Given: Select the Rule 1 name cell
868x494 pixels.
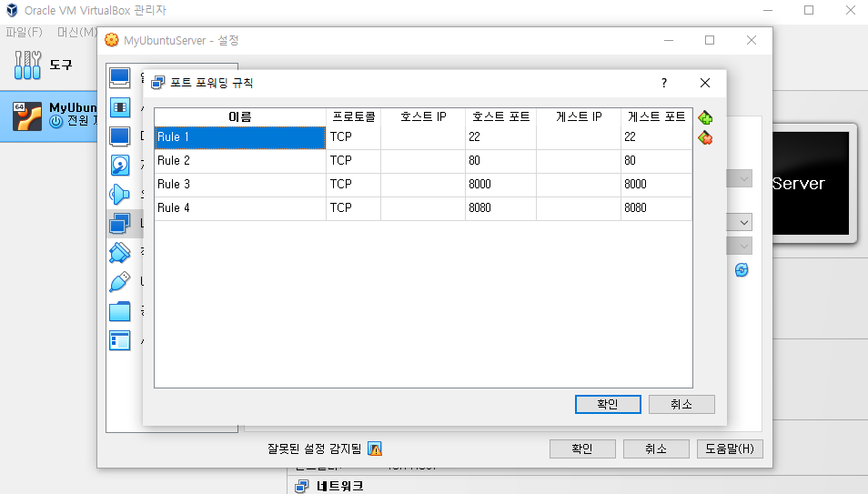Looking at the screenshot, I should [x=240, y=137].
